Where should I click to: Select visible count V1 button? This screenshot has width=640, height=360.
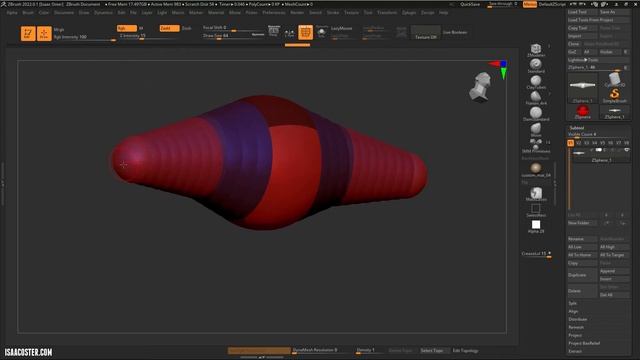point(570,143)
